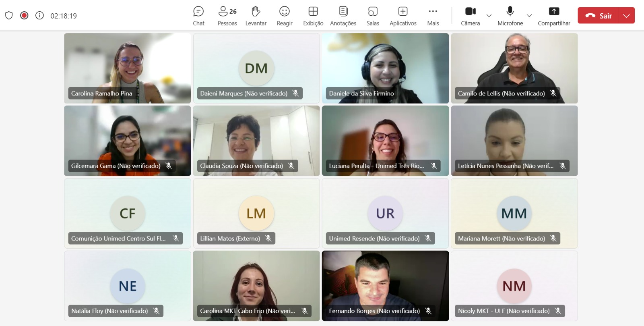Add apps via Aplicativos
This screenshot has width=644, height=326.
(403, 16)
